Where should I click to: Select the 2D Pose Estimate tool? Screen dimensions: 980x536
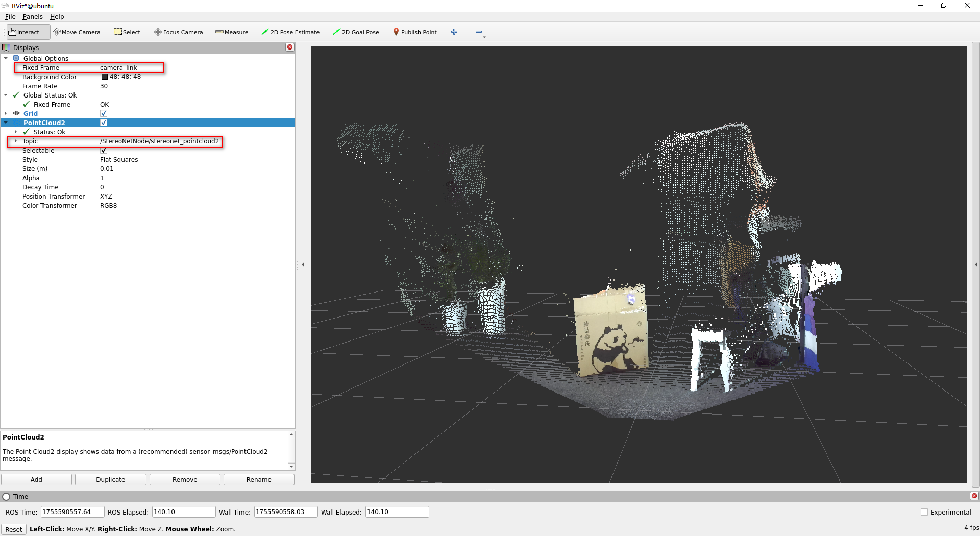(290, 32)
